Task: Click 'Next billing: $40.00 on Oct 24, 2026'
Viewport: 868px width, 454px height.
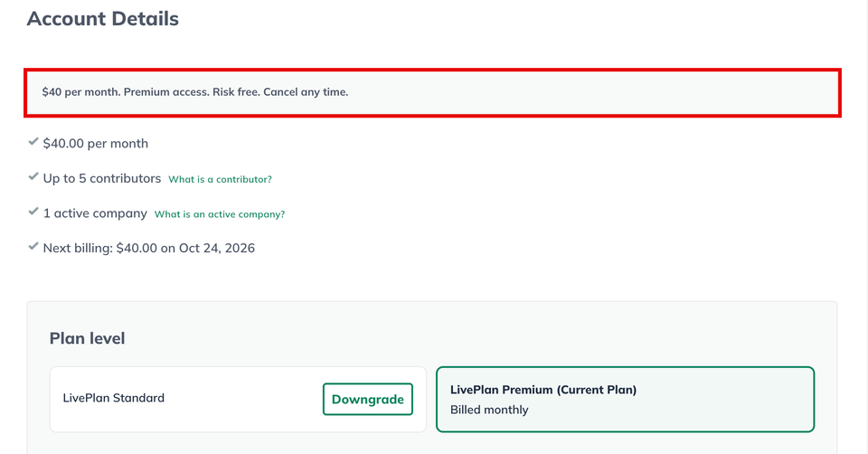Action: click(149, 248)
